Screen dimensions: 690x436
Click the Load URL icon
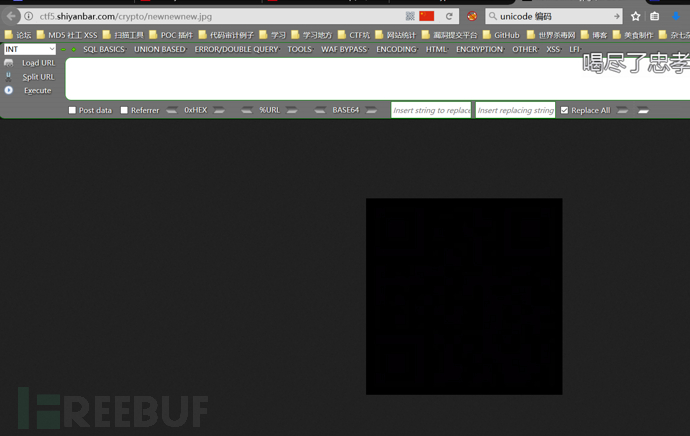[8, 63]
